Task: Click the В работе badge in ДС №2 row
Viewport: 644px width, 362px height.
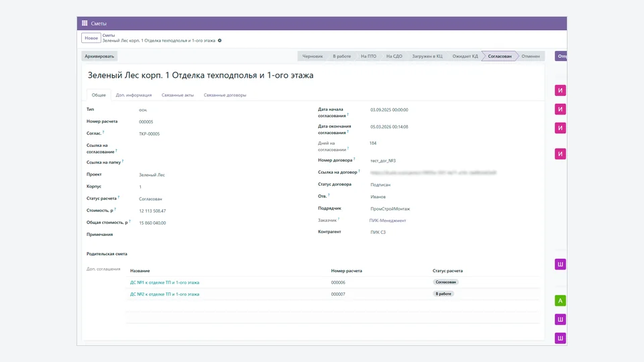Action: point(443,294)
